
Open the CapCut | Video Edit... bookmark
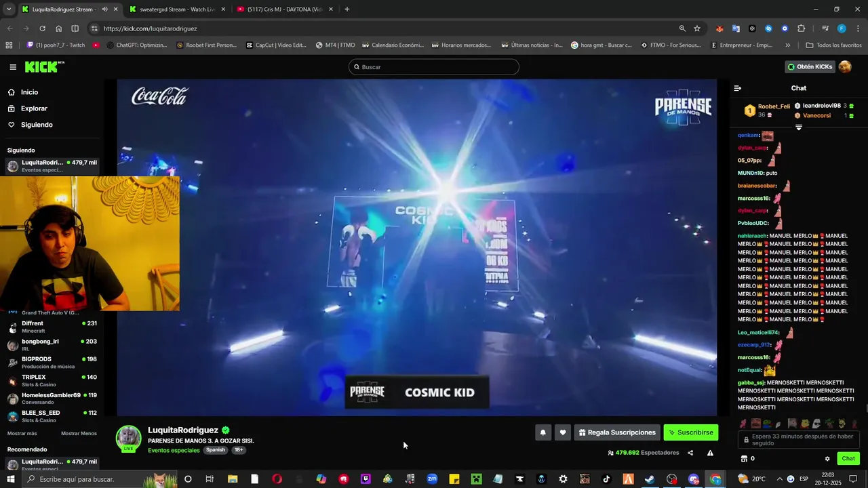tap(275, 45)
